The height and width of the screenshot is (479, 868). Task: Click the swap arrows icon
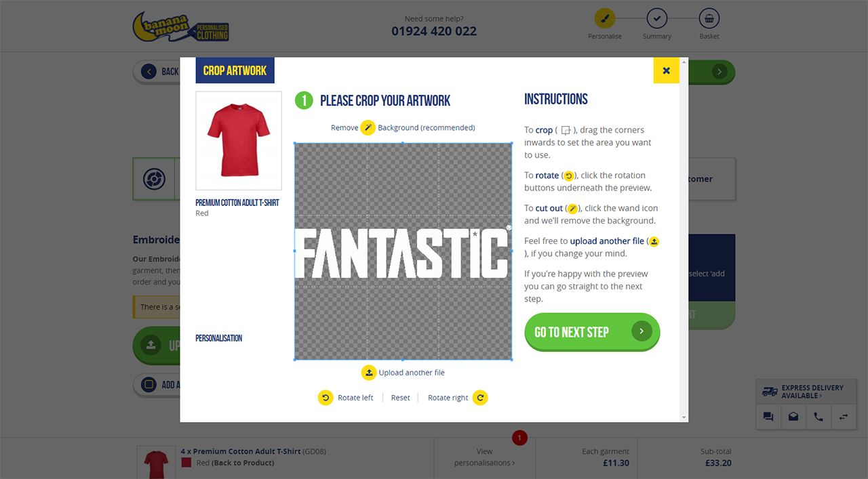pyautogui.click(x=844, y=417)
